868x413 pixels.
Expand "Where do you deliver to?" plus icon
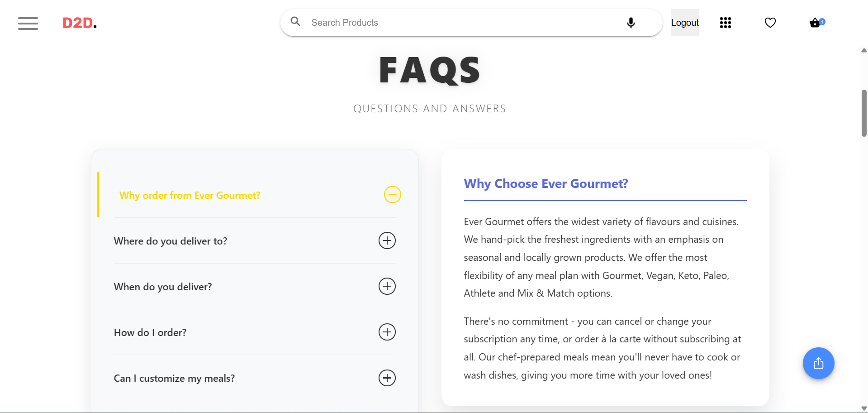[x=387, y=240]
